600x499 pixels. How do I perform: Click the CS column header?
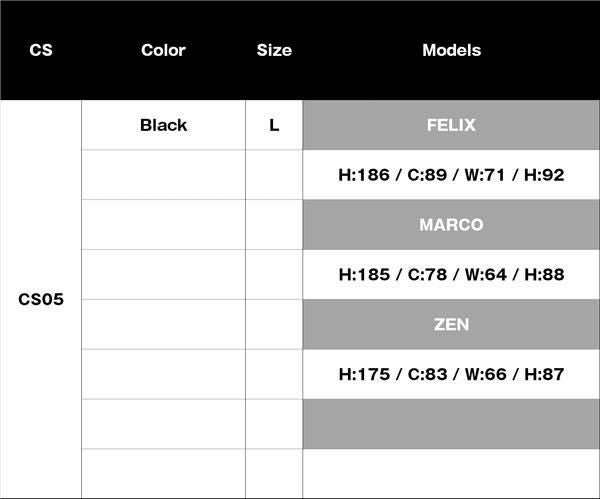41,50
